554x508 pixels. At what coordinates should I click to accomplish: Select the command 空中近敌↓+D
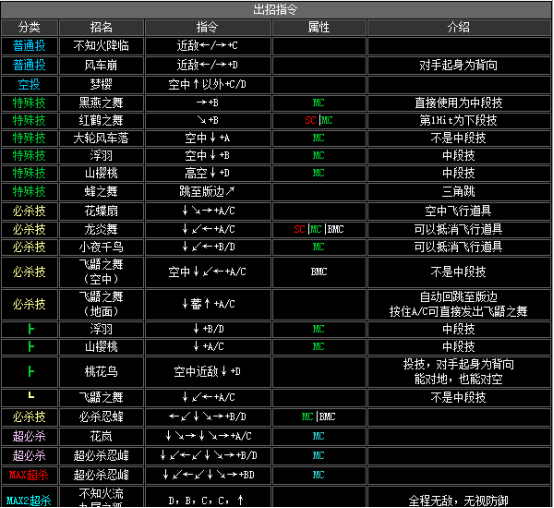pos(207,372)
